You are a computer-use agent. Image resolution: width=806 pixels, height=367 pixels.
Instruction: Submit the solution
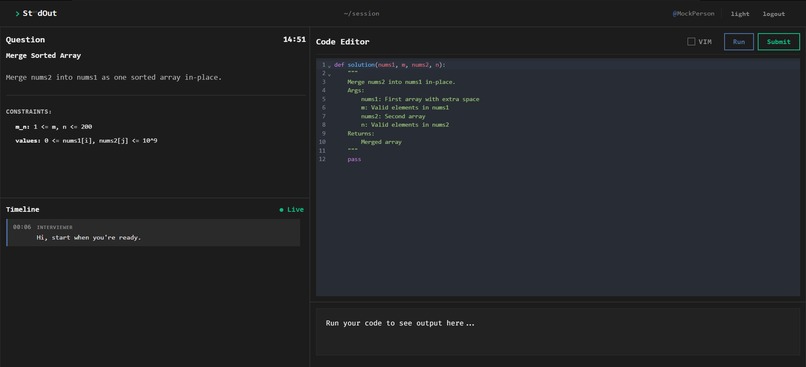click(x=778, y=42)
